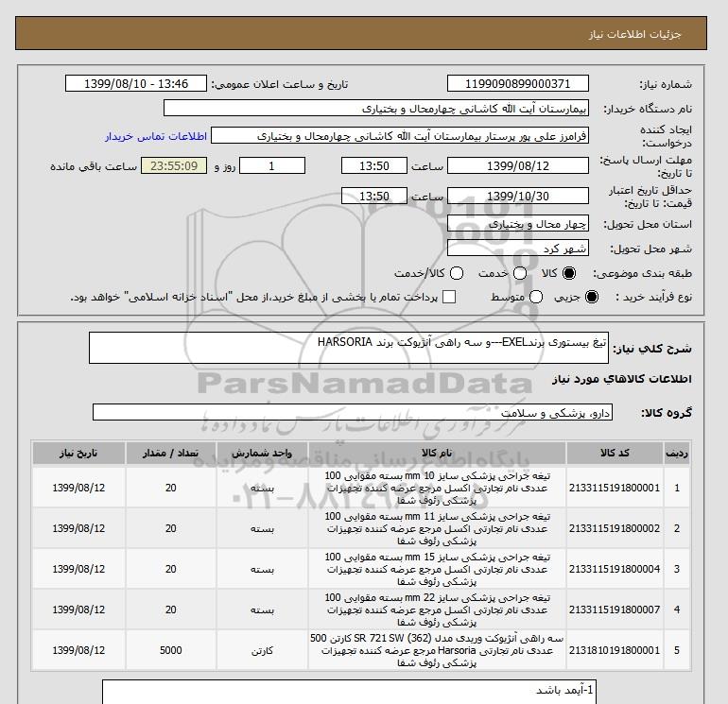
Task: Click the unit cell کارتن
Action: pyautogui.click(x=262, y=651)
